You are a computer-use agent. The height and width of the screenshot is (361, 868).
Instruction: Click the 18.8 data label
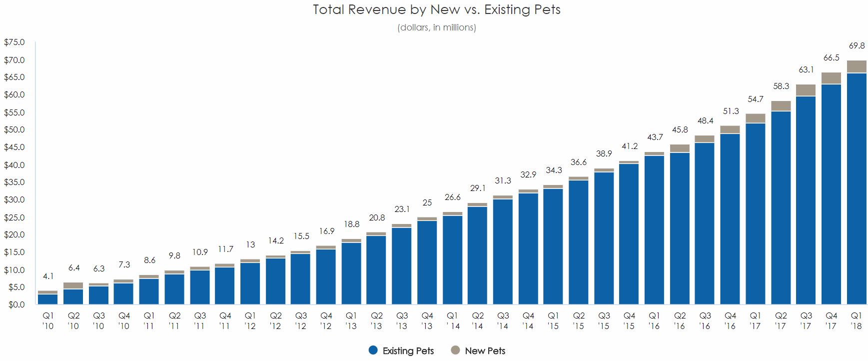coord(351,224)
